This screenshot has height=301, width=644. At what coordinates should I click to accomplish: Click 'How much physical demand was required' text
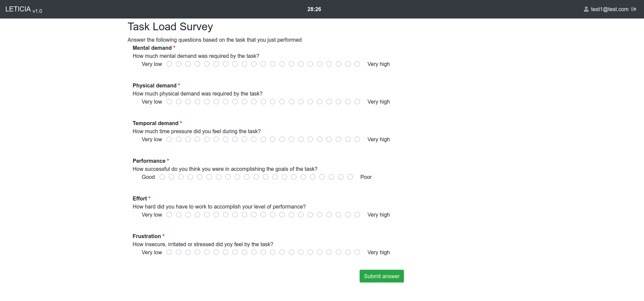(197, 93)
